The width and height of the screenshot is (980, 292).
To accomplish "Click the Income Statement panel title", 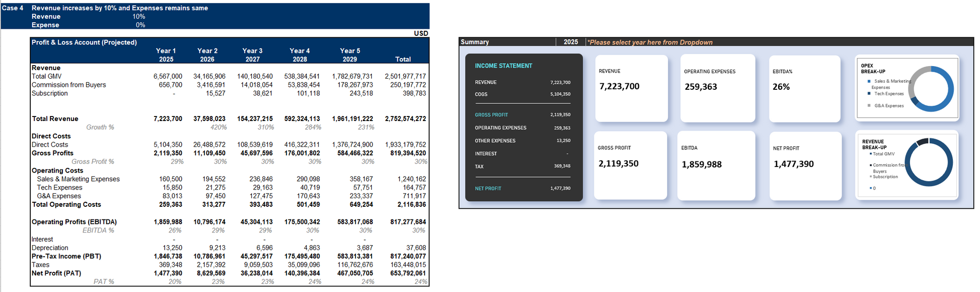I will click(503, 66).
